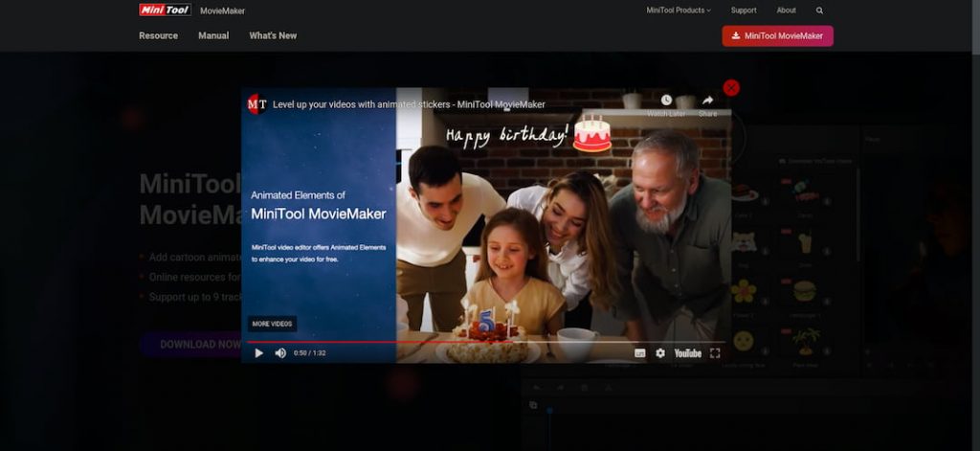The height and width of the screenshot is (451, 980).
Task: Toggle video subtitles/captions
Action: 639,353
